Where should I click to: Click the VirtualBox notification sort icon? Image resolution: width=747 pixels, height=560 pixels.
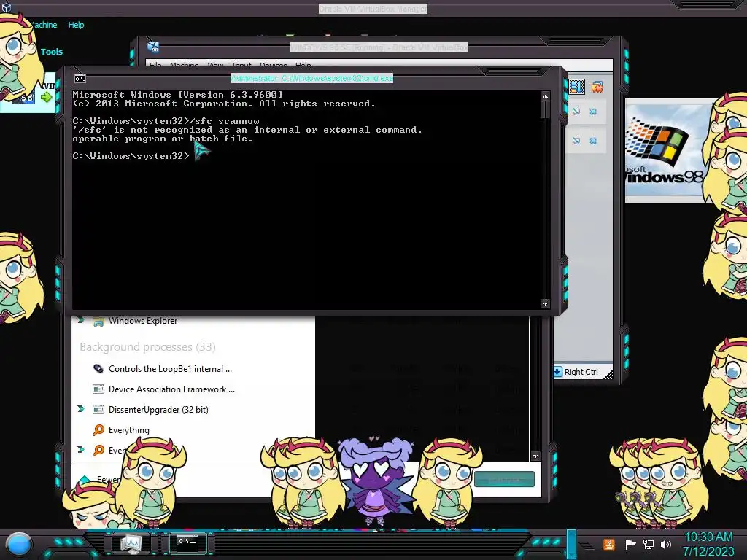[576, 87]
